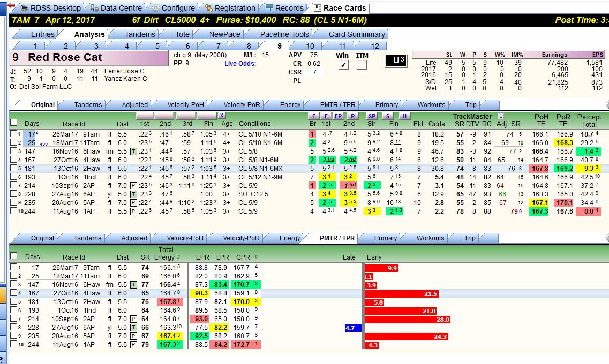Image resolution: width=609 pixels, height=364 pixels.
Task: Click the F button above the Br column
Action: [313, 116]
